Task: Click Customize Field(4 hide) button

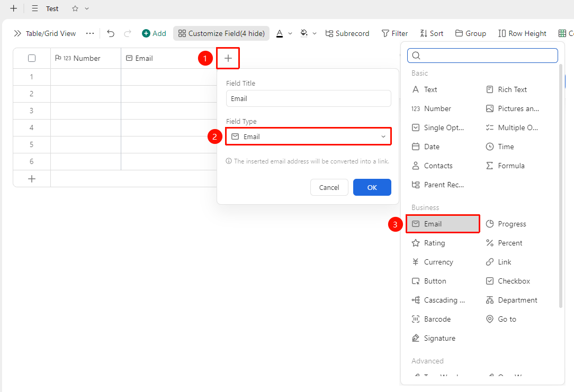Action: point(221,33)
